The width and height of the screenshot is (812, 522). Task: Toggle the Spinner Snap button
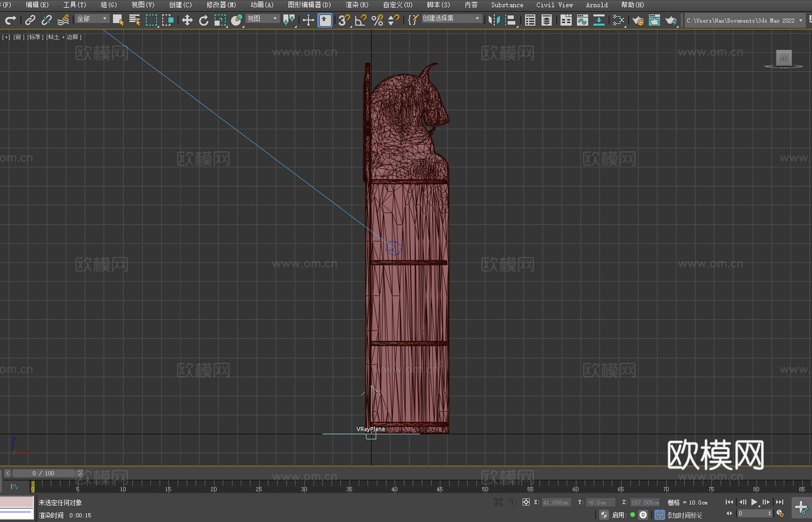coord(394,20)
